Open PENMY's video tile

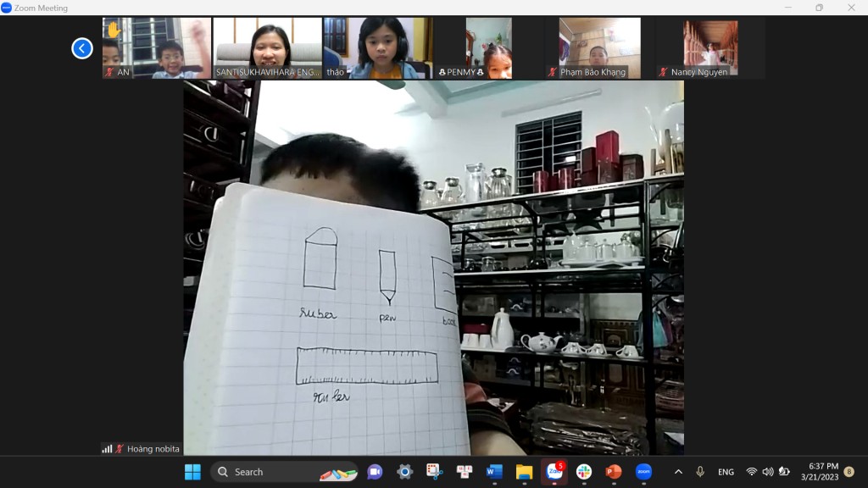[x=488, y=48]
